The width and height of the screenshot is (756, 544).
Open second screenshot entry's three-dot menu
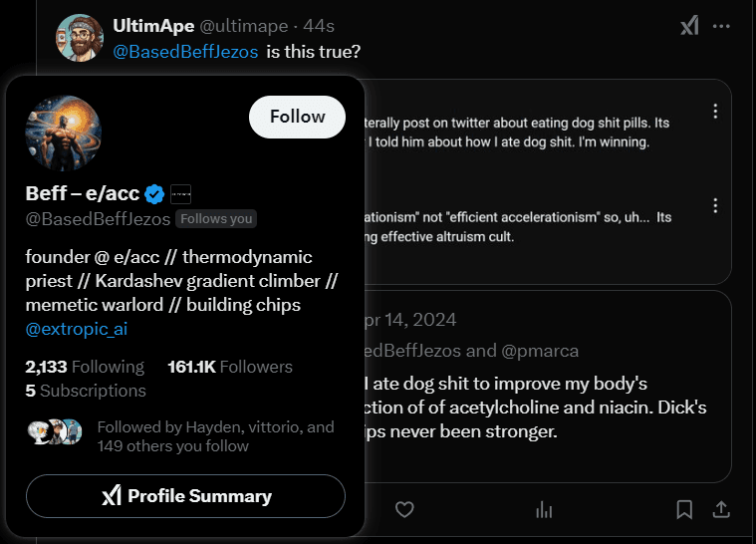point(715,205)
